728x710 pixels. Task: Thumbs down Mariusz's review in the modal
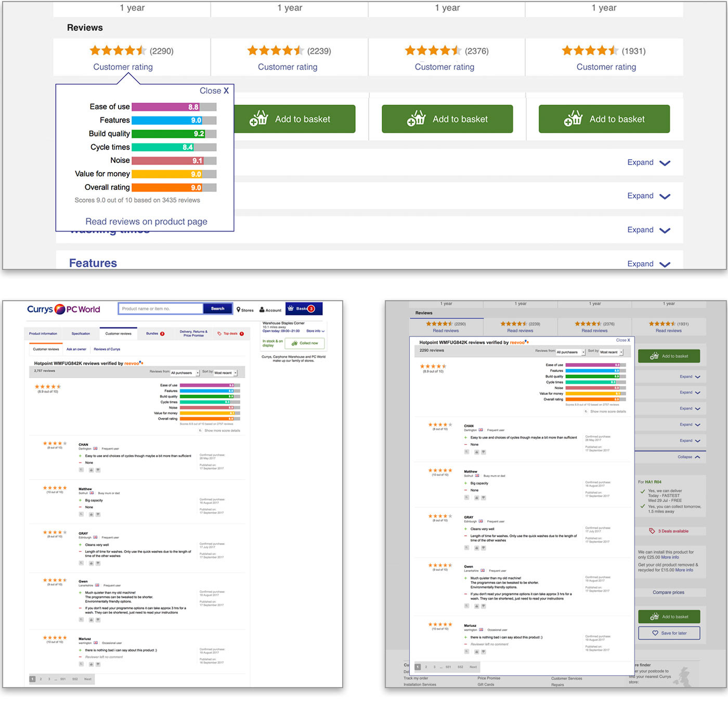tap(483, 651)
